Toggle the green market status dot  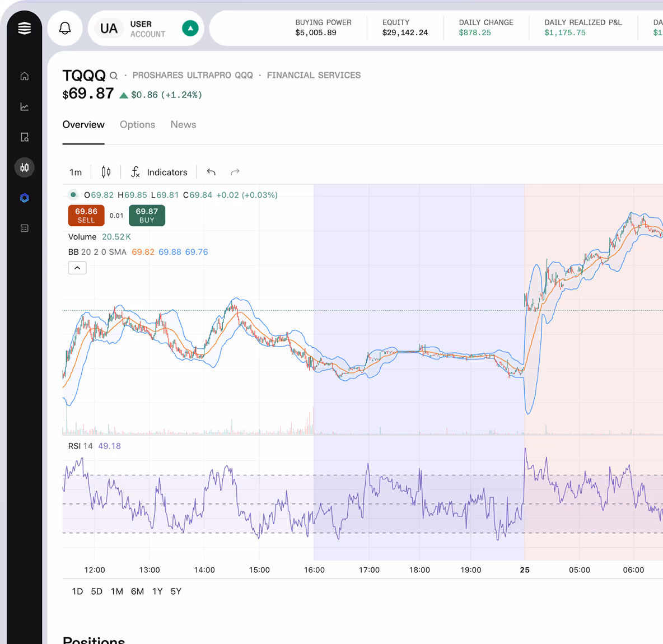(73, 195)
